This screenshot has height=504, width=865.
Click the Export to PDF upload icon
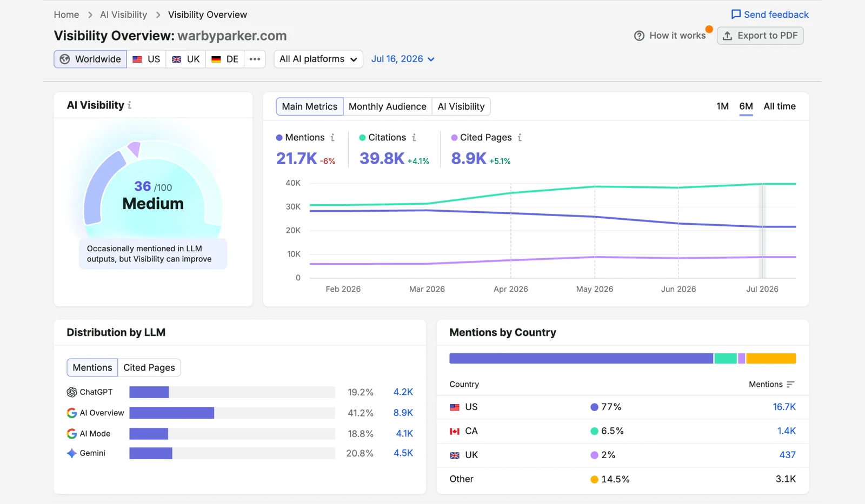(728, 36)
